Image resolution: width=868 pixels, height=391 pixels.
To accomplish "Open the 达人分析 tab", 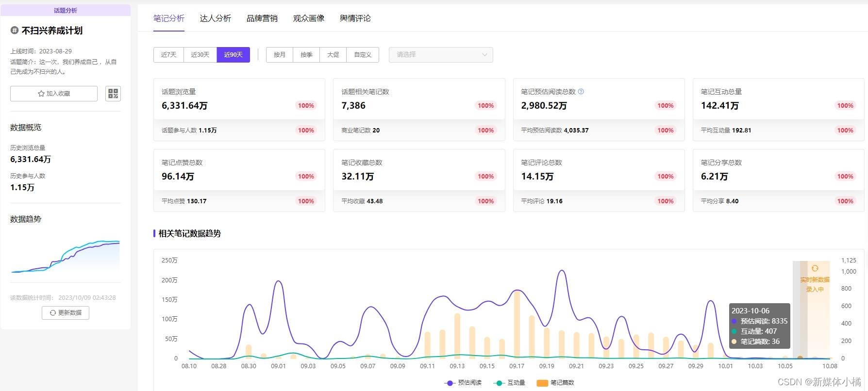I will [x=216, y=18].
